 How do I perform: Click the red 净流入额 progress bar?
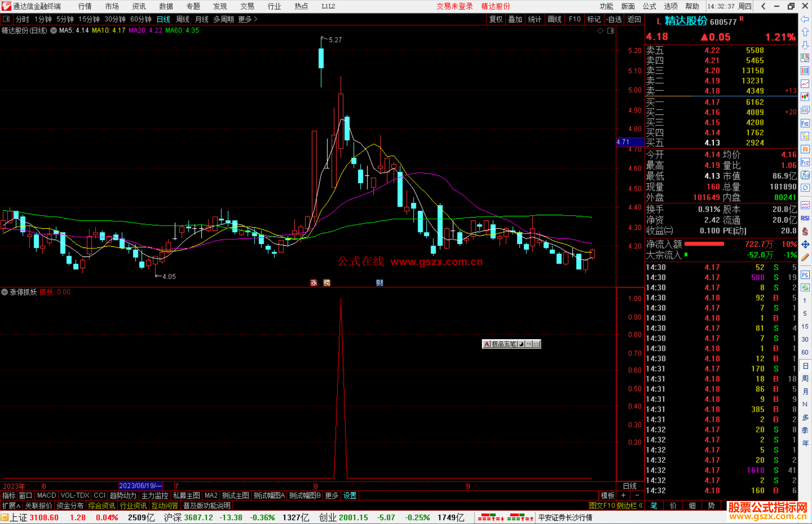(704, 244)
